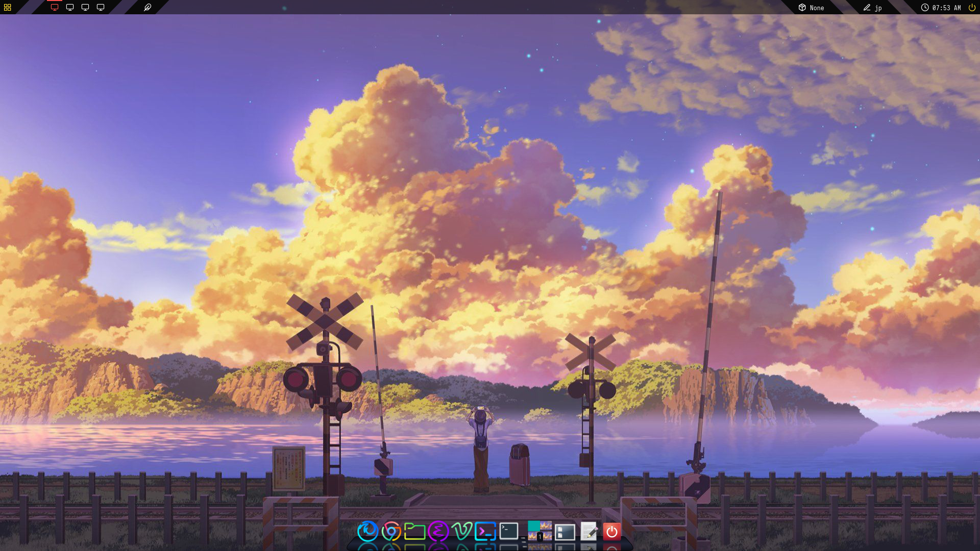Open the text editor notepad icon
980x551 pixels.
tap(589, 531)
